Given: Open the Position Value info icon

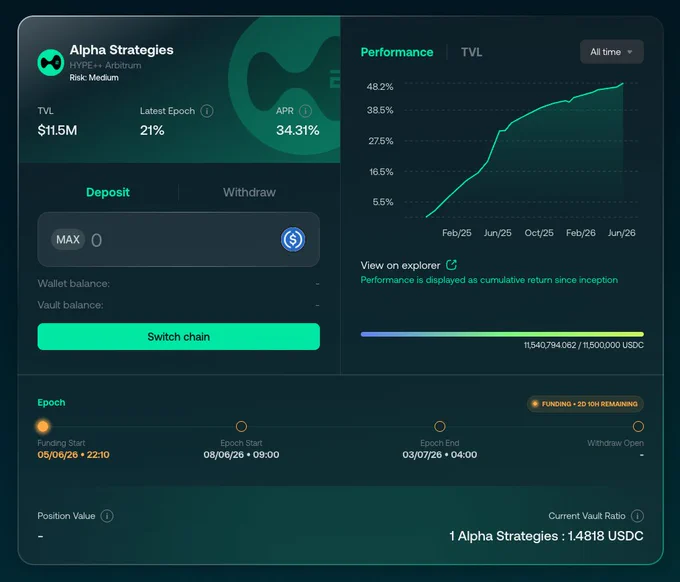Looking at the screenshot, I should pos(107,516).
